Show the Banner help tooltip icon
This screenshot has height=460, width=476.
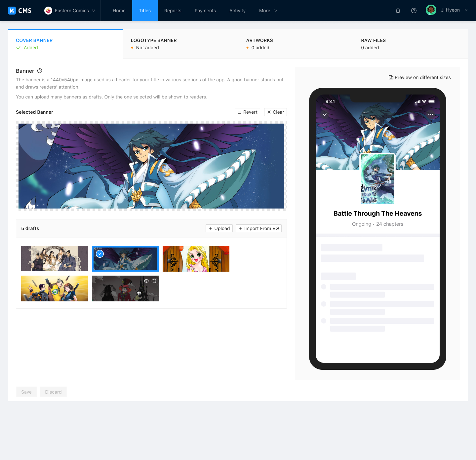click(x=40, y=71)
